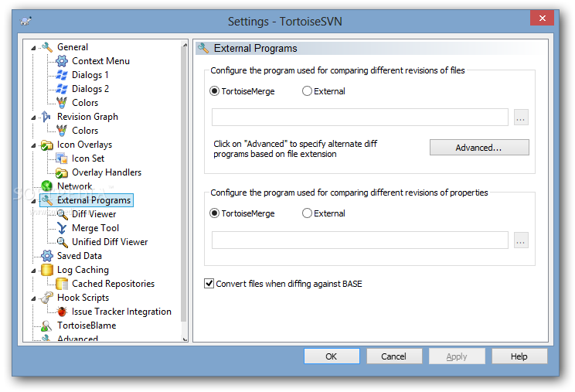Open the Saved Data settings page

(x=80, y=256)
